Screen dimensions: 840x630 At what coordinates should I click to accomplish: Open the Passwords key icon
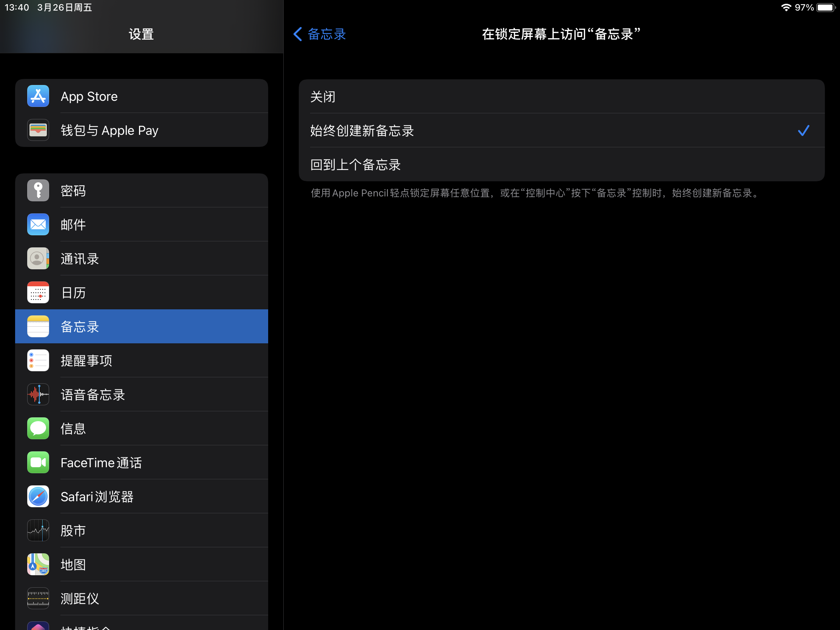38,191
